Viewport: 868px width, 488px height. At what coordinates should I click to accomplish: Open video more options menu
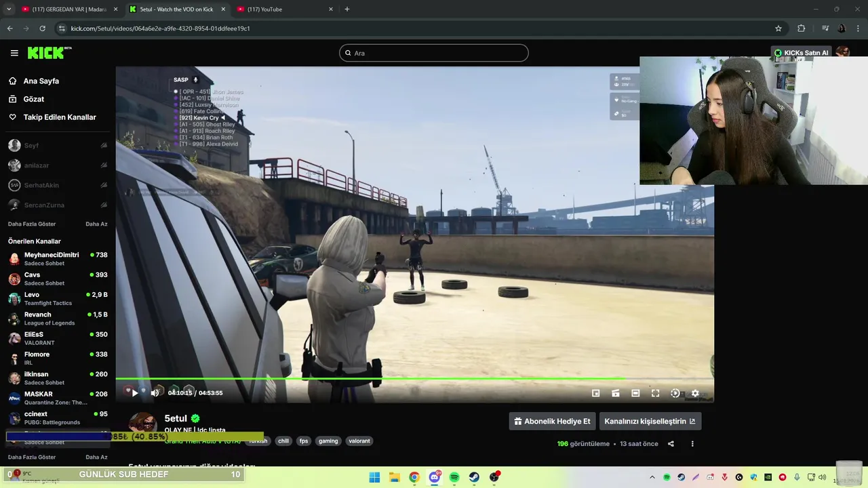[692, 444]
